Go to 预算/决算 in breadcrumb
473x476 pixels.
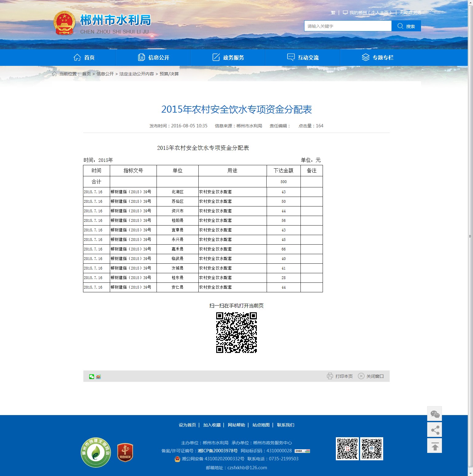point(169,74)
